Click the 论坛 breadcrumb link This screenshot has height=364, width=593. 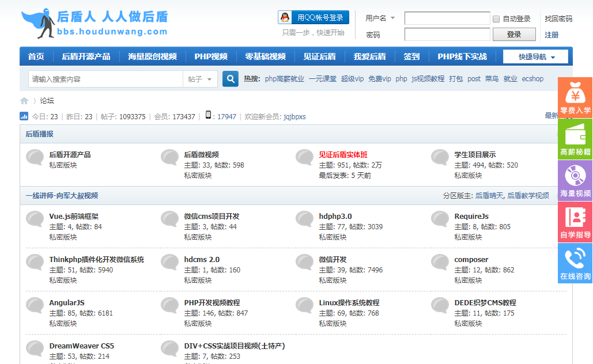coord(47,101)
